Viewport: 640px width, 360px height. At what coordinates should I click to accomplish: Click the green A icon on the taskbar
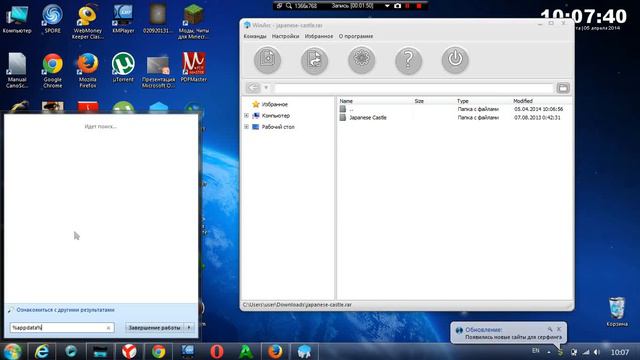point(246,351)
